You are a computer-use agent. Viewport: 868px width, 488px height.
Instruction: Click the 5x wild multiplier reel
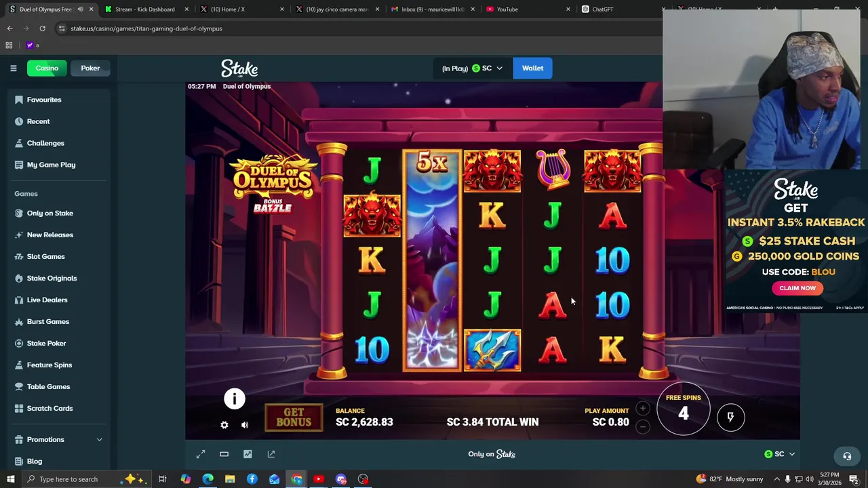(432, 261)
